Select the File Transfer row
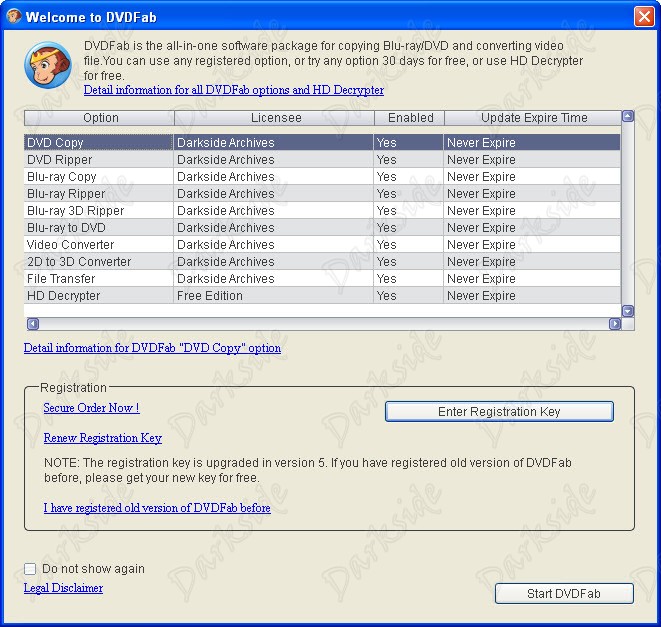 [322, 278]
